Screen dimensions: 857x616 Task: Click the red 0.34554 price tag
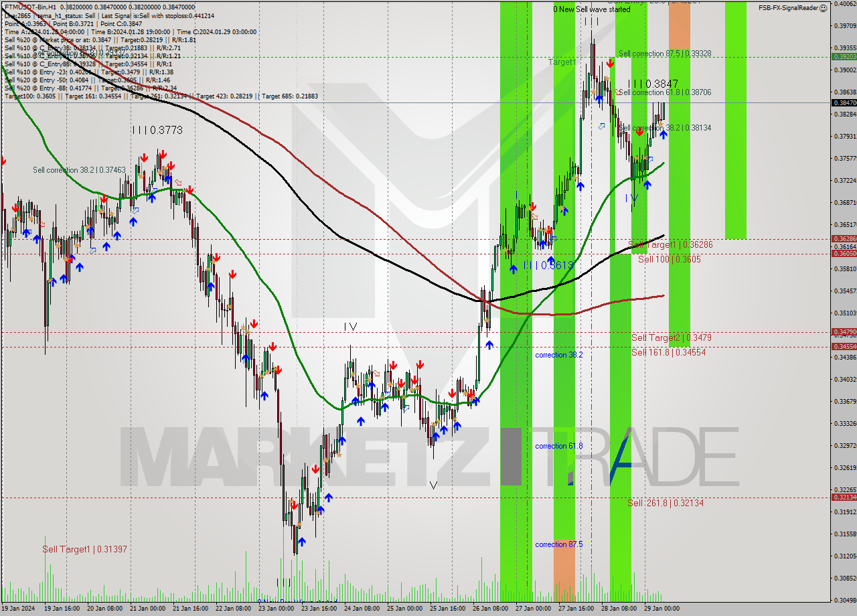tap(844, 347)
